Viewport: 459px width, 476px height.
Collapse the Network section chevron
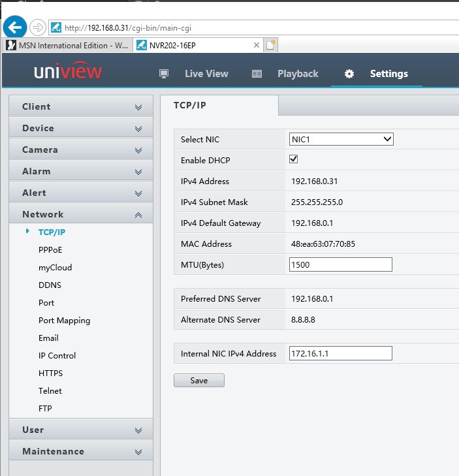click(x=138, y=215)
